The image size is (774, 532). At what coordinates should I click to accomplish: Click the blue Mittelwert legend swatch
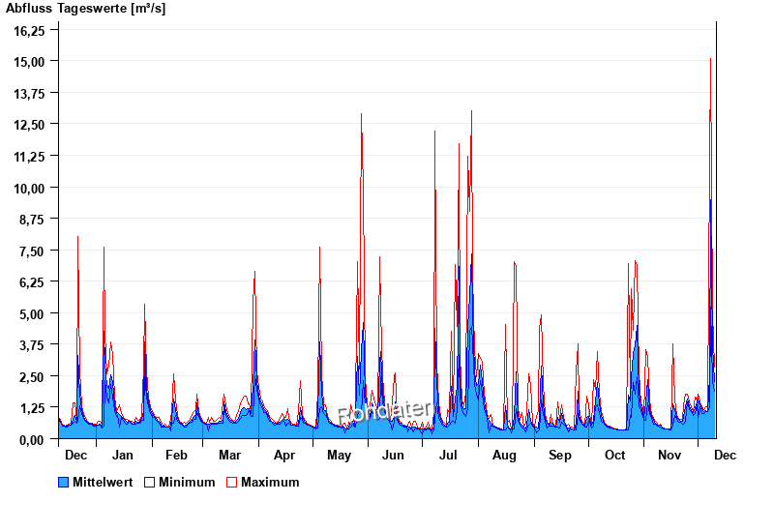tap(64, 482)
